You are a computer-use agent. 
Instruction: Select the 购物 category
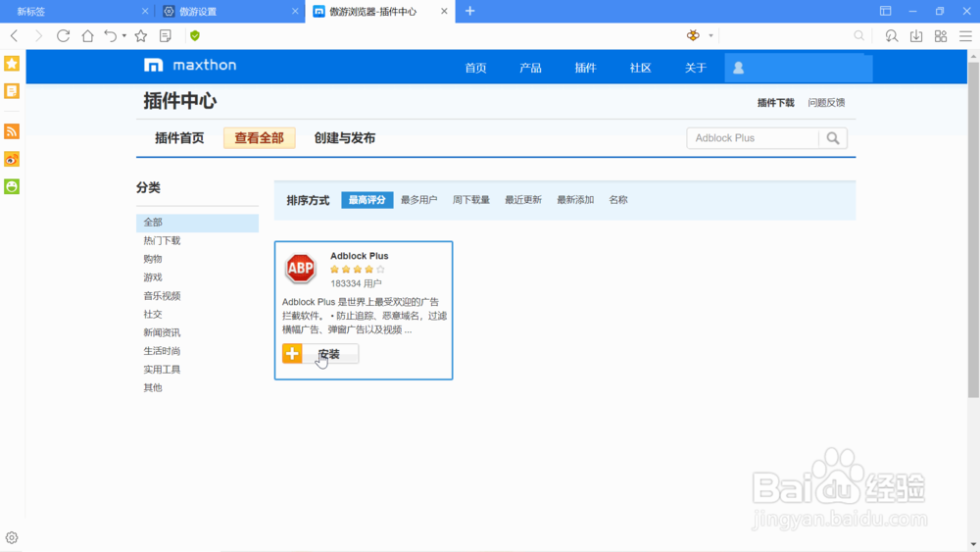153,259
